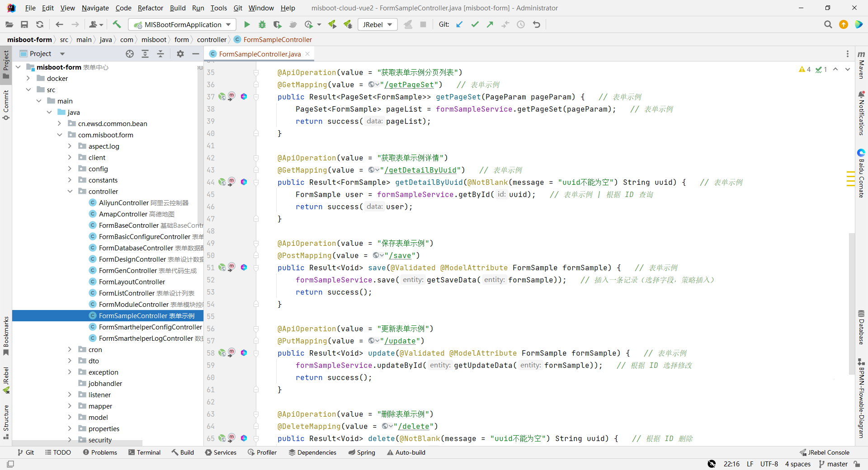Open the Problems tool window
Viewport: 868px width, 470px height.
coord(100,452)
